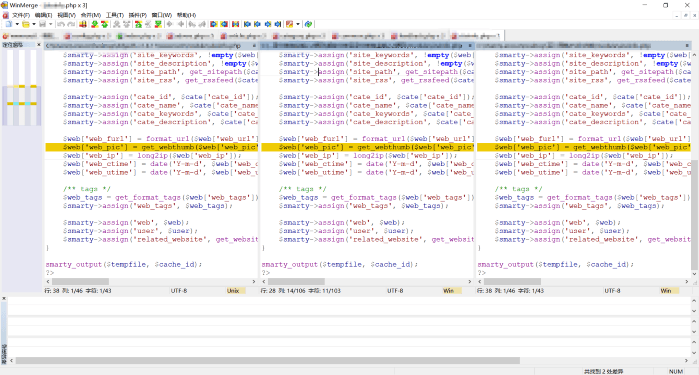Viewport: 699px width, 375px height.
Task: Click middle pane scroll-left arrow
Action: pos(264,281)
